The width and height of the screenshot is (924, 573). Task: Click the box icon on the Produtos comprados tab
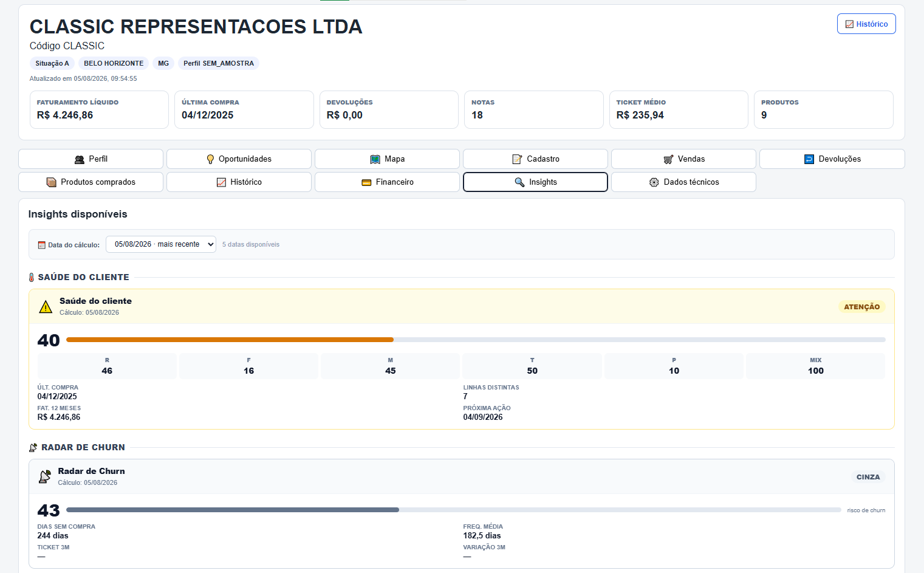click(52, 182)
